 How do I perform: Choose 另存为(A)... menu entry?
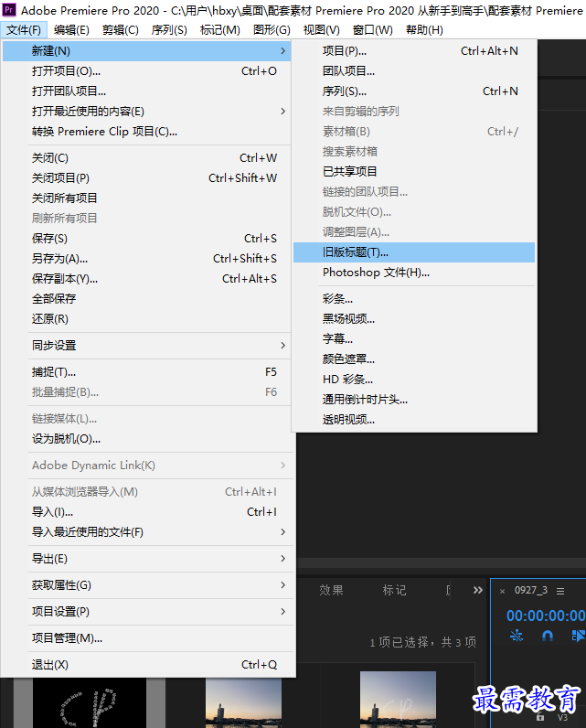coord(146,259)
